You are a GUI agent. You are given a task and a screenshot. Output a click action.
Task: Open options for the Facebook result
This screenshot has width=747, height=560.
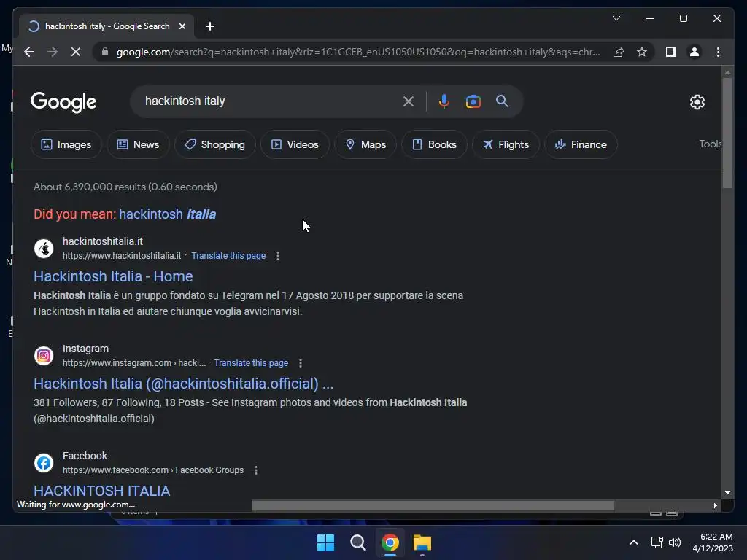click(x=256, y=470)
